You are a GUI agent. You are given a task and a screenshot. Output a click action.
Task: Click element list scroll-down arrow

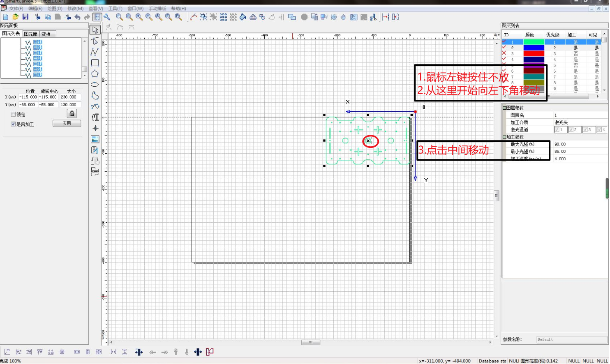(x=85, y=76)
